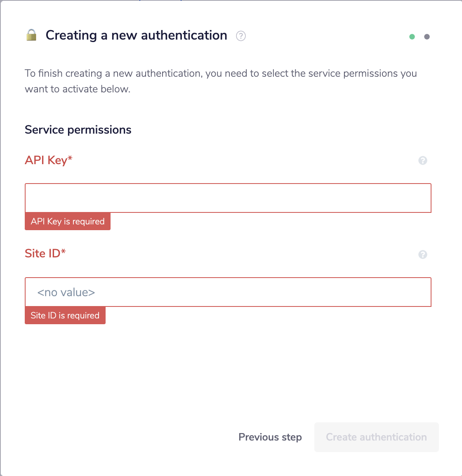This screenshot has width=462, height=476.
Task: Click the Service permissions heading
Action: coord(78,130)
